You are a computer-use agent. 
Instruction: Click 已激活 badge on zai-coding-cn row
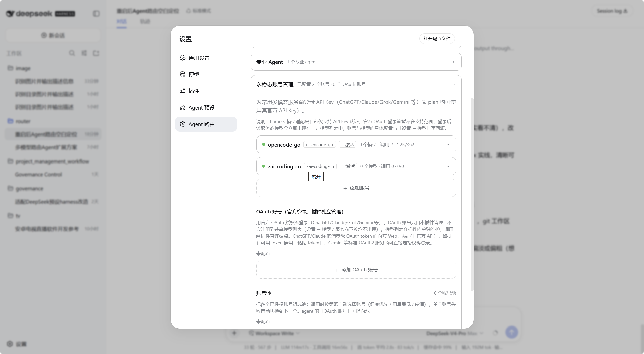348,166
